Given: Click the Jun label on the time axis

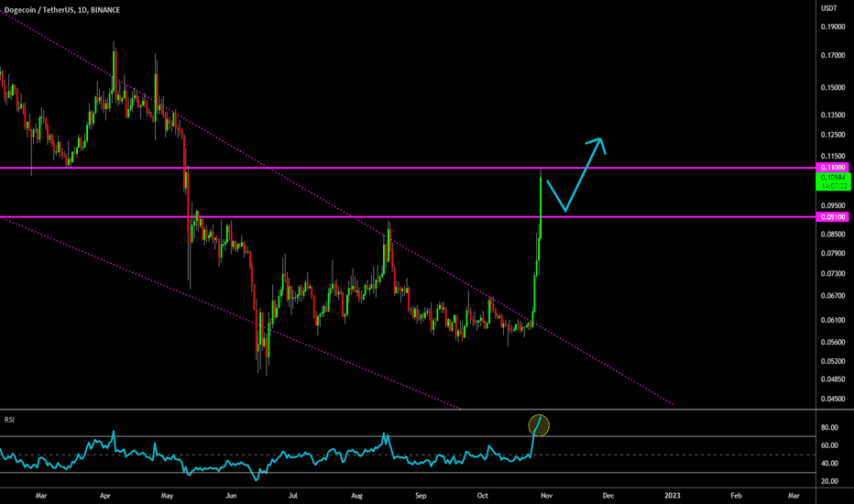Looking at the screenshot, I should point(231,496).
